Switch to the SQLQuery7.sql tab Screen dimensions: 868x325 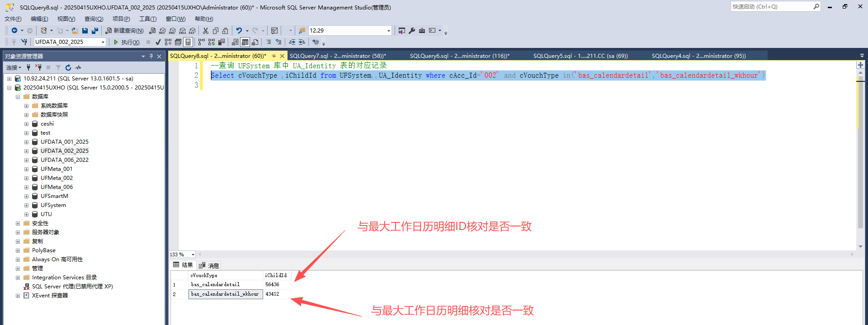click(337, 56)
